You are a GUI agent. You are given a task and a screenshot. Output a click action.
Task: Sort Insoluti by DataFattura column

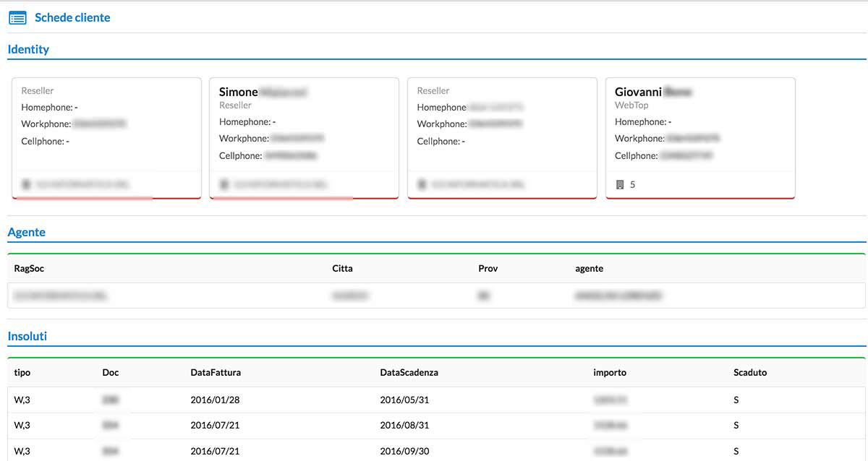tap(216, 372)
